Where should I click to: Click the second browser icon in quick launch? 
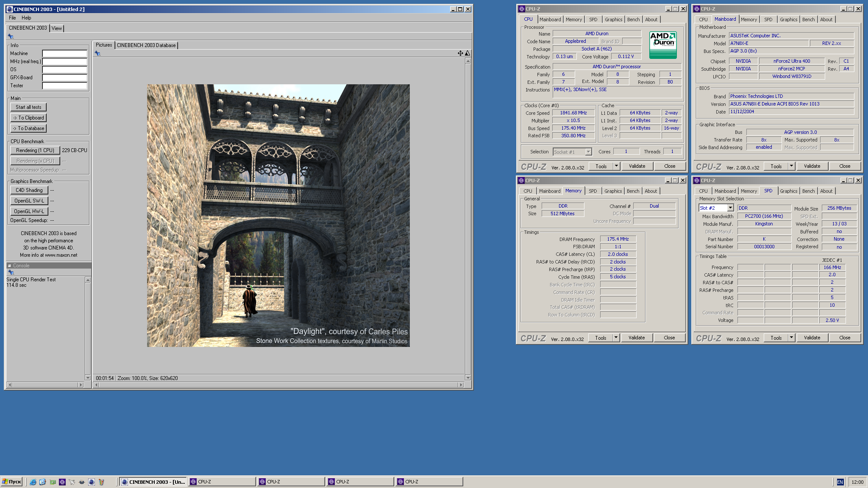point(42,482)
